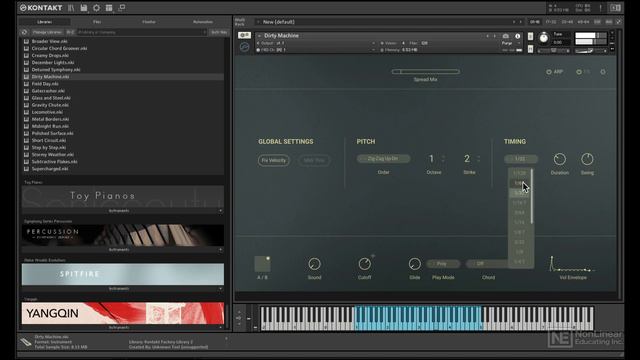Click the Spread Mix slider

click(x=425, y=71)
